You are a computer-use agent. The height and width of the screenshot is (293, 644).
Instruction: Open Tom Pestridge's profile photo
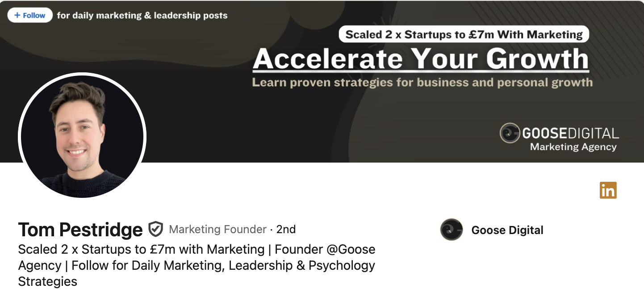(82, 136)
